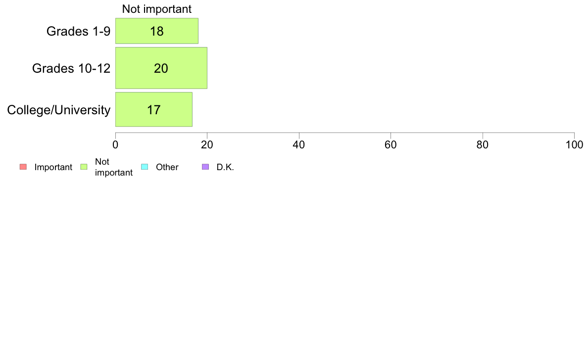The width and height of the screenshot is (588, 364).
Task: Click the 40 axis tick label
Action: pos(299,145)
